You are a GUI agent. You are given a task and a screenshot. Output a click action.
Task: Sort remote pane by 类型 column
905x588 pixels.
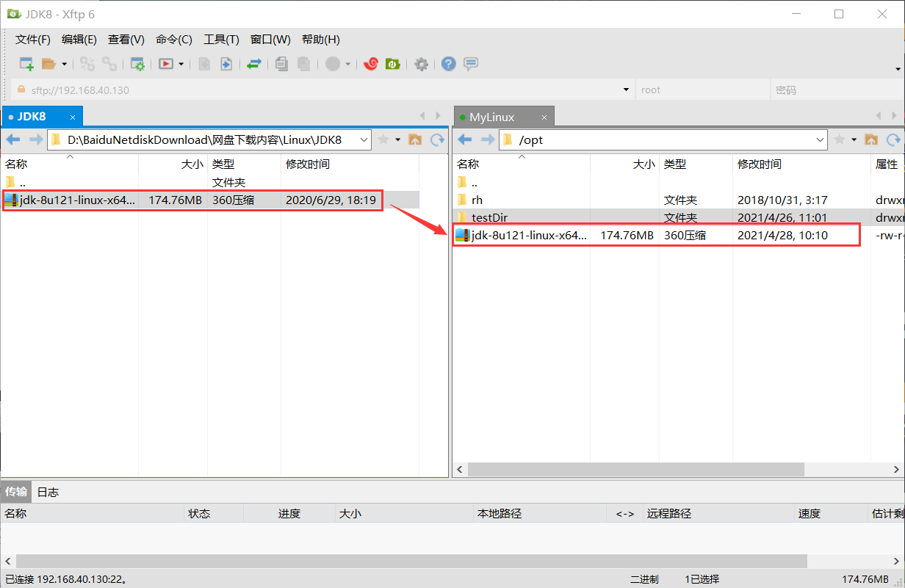696,164
